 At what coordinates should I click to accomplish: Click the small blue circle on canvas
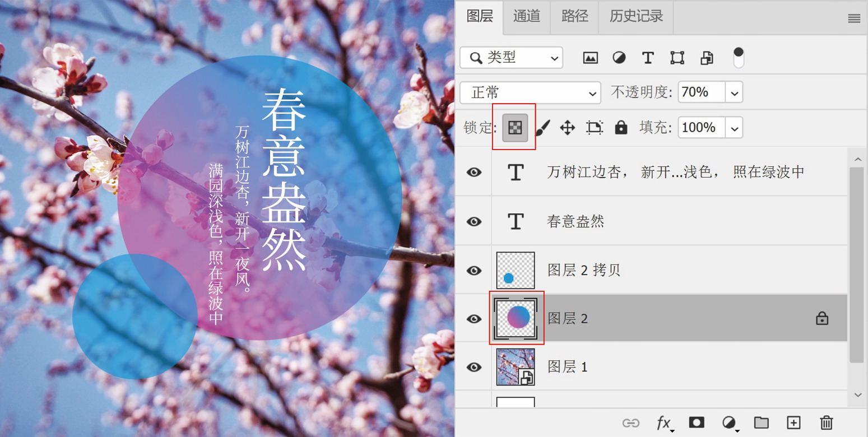tap(134, 317)
